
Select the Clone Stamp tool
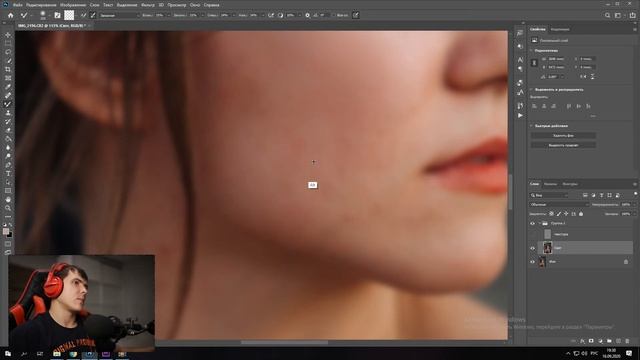[8, 113]
